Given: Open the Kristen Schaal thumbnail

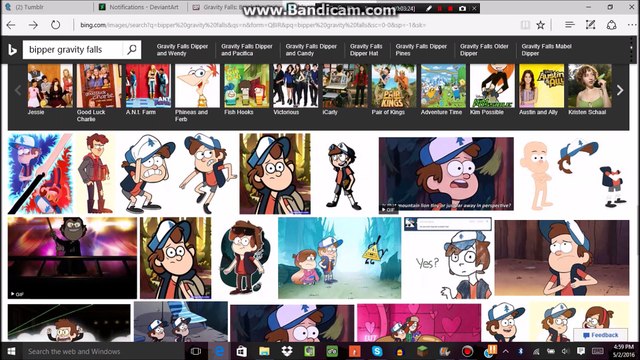Looking at the screenshot, I should click(590, 86).
